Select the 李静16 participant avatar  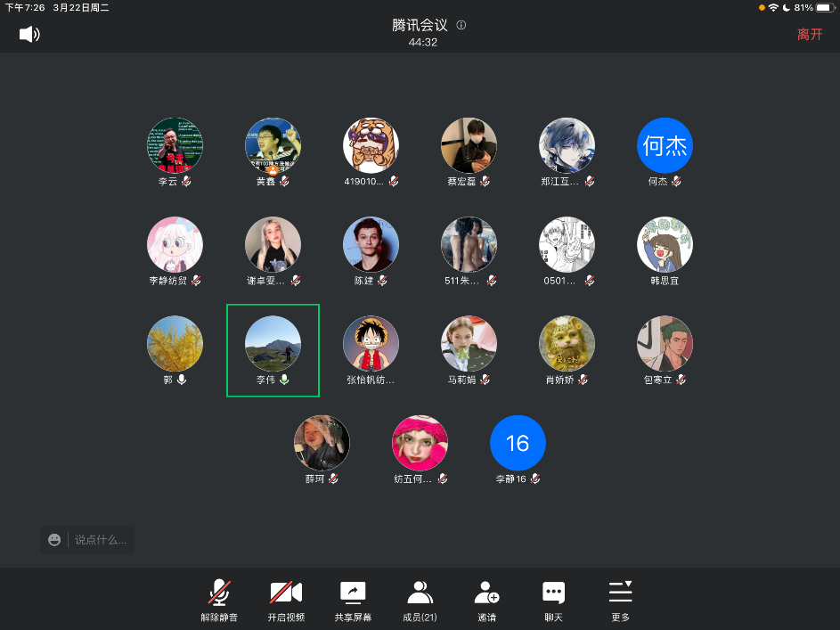[518, 443]
